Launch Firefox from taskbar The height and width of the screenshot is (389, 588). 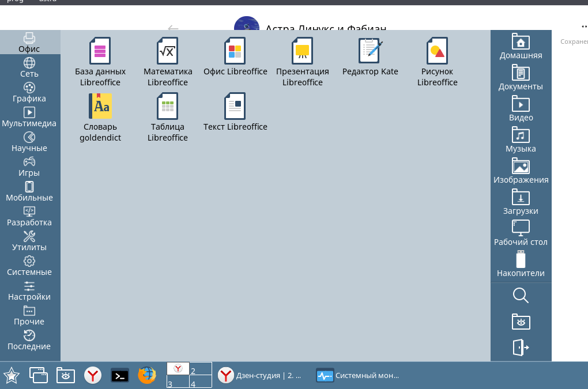(147, 375)
